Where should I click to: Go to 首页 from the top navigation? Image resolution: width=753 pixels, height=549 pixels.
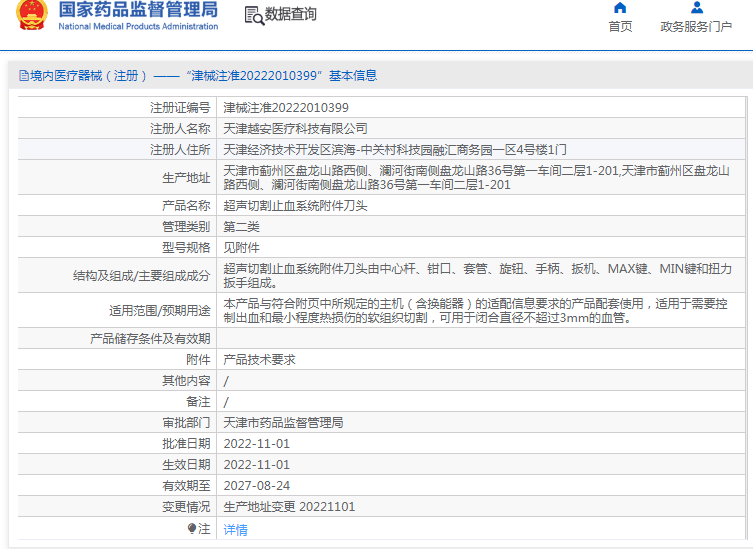coord(620,27)
